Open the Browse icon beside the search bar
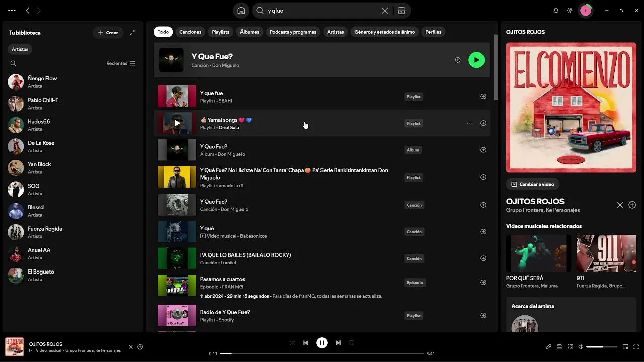Viewport: 644px width, 362px height. (x=401, y=11)
